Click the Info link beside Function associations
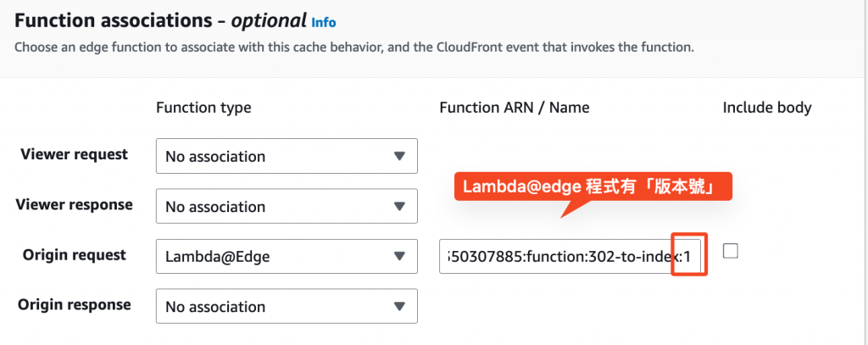Image resolution: width=868 pixels, height=345 pixels. coord(324,20)
